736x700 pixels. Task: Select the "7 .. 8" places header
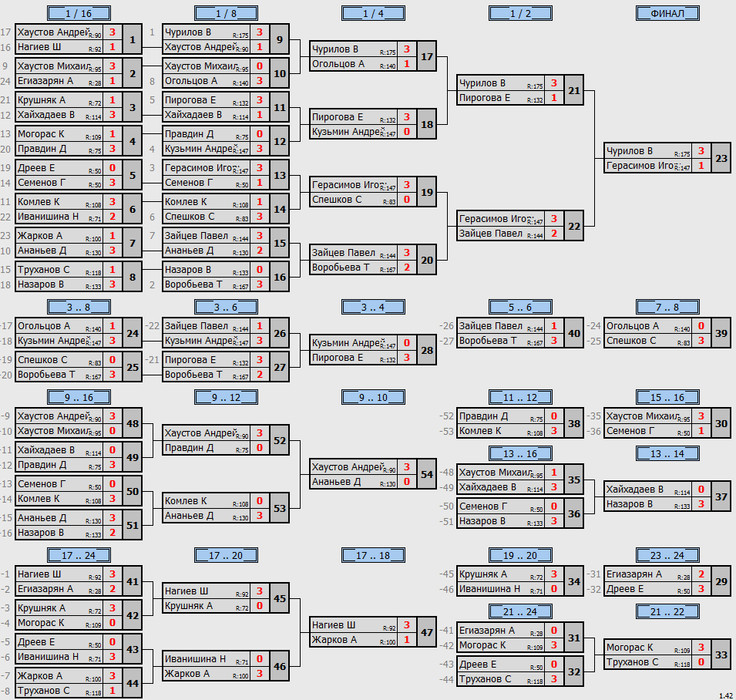[x=667, y=307]
